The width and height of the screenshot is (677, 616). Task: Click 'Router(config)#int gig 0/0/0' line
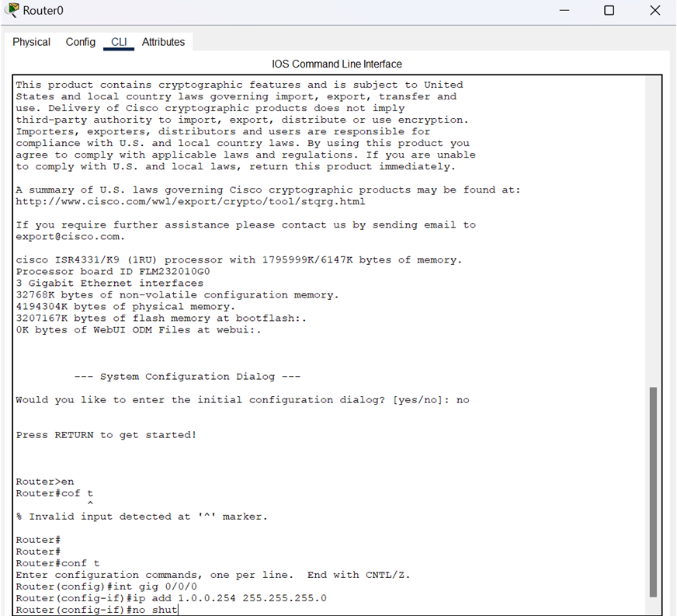tap(106, 586)
